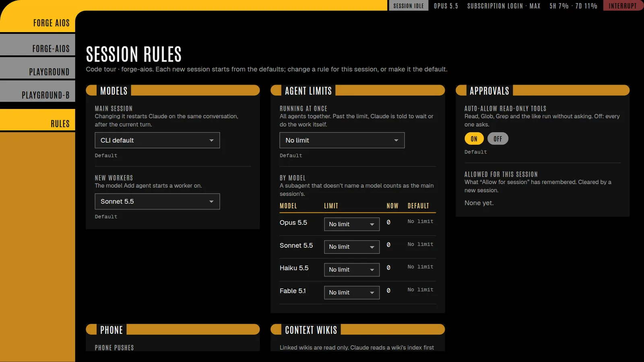Click the NOW column header
Viewport: 644px width, 362px height.
tap(392, 206)
